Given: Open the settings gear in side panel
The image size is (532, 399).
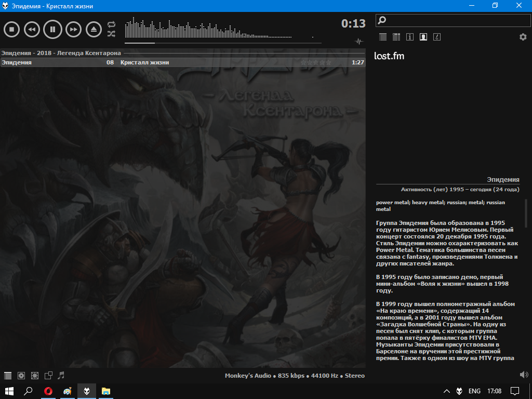Looking at the screenshot, I should tap(523, 37).
